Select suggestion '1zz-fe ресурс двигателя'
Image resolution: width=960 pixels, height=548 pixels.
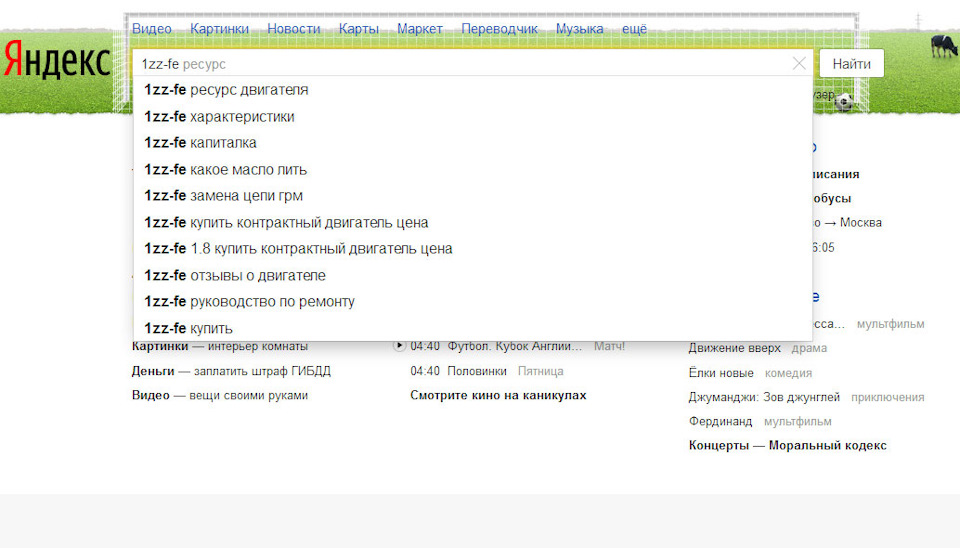pos(473,90)
